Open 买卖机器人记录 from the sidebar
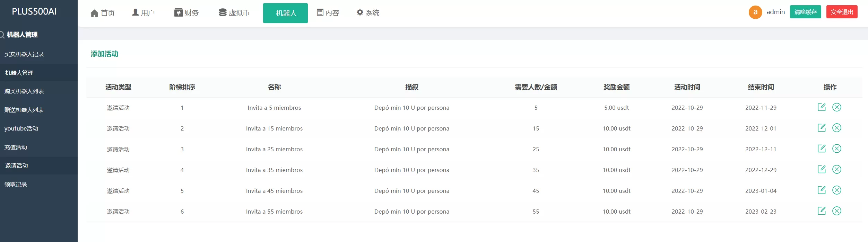 [x=24, y=54]
